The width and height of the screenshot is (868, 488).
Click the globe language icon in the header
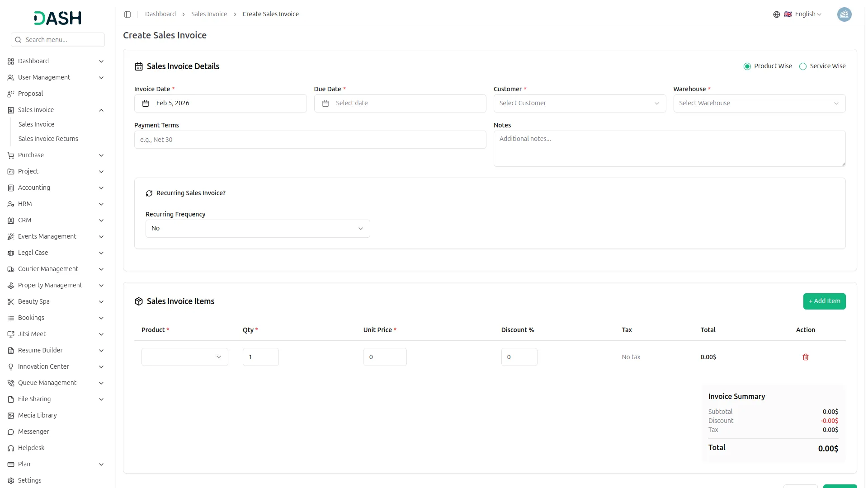[776, 14]
